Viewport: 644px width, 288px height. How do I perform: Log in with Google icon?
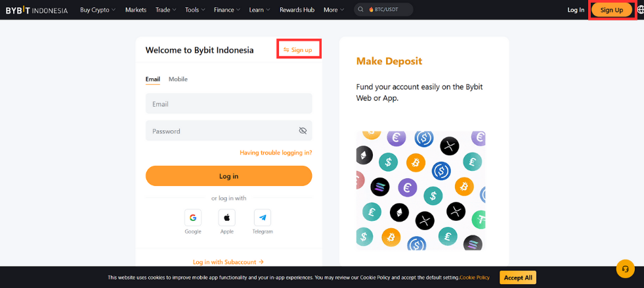pos(193,218)
